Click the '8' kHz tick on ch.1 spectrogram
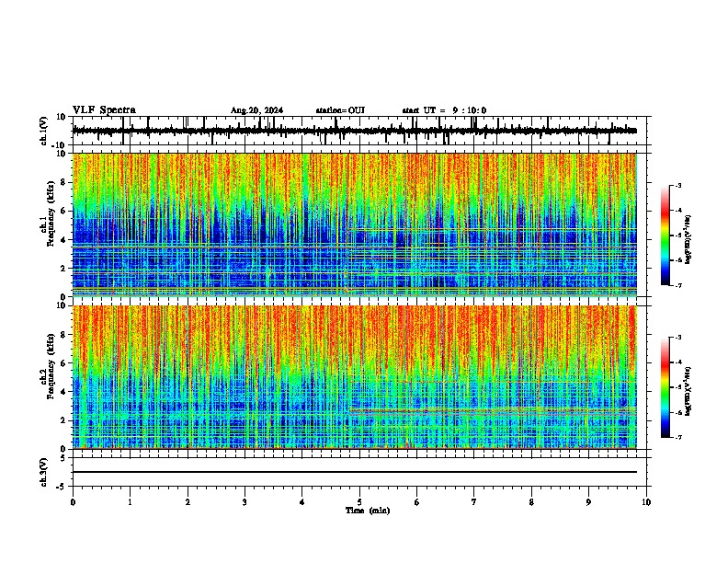This screenshot has height=563, width=728. pos(63,182)
